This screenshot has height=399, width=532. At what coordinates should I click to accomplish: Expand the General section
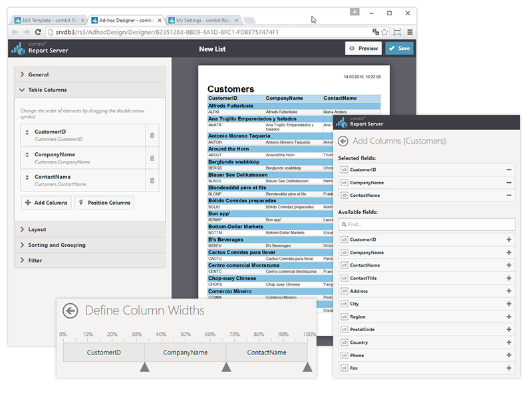click(x=90, y=74)
